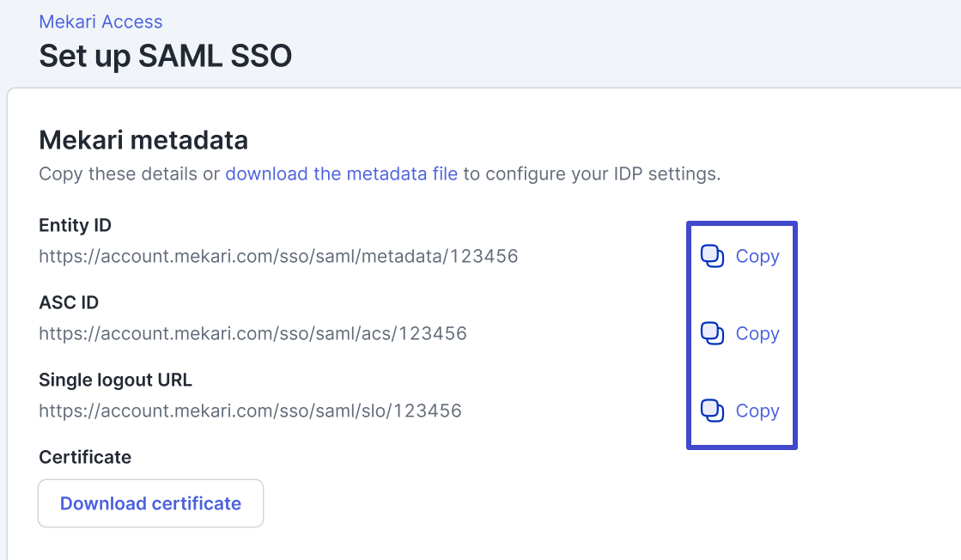
Task: Click the copy icon for Entity ID
Action: [713, 256]
